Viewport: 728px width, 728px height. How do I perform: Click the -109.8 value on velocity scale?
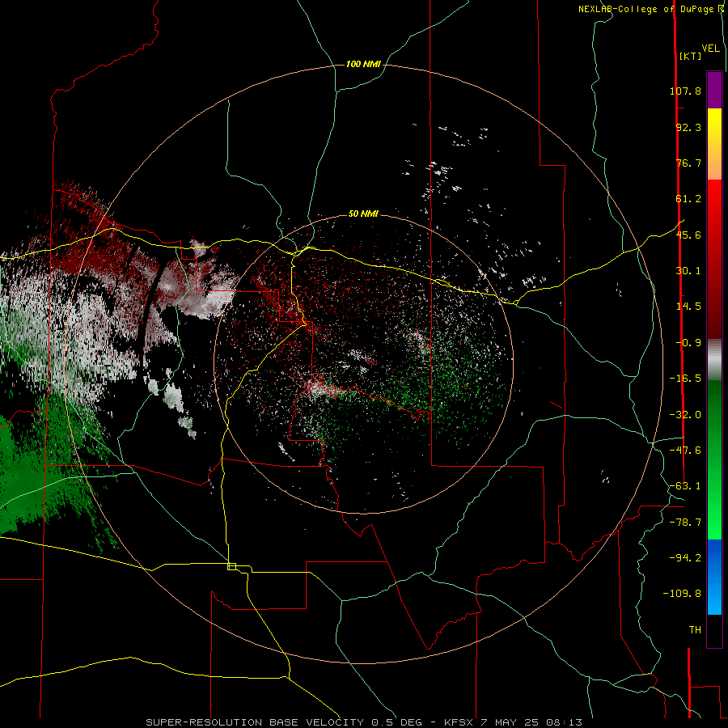[x=682, y=594]
